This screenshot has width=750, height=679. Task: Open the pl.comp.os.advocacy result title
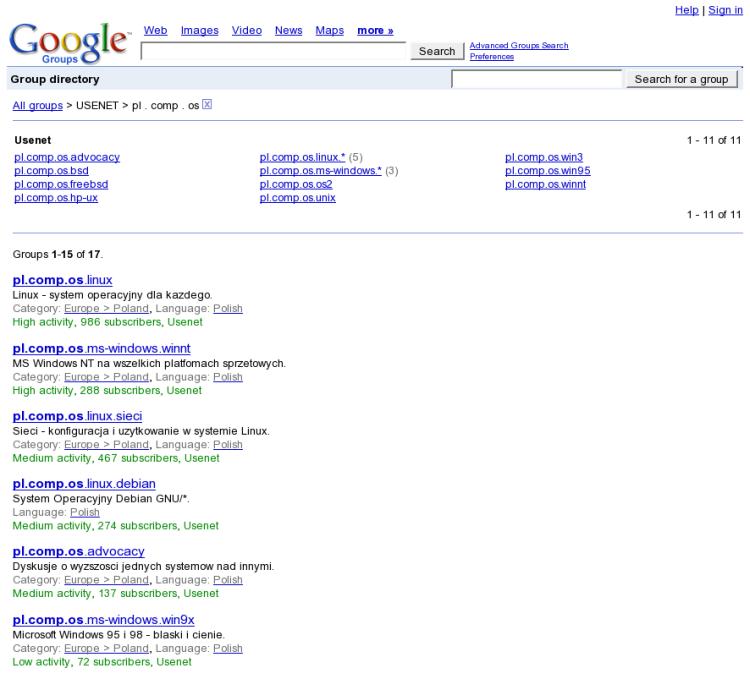click(x=78, y=551)
